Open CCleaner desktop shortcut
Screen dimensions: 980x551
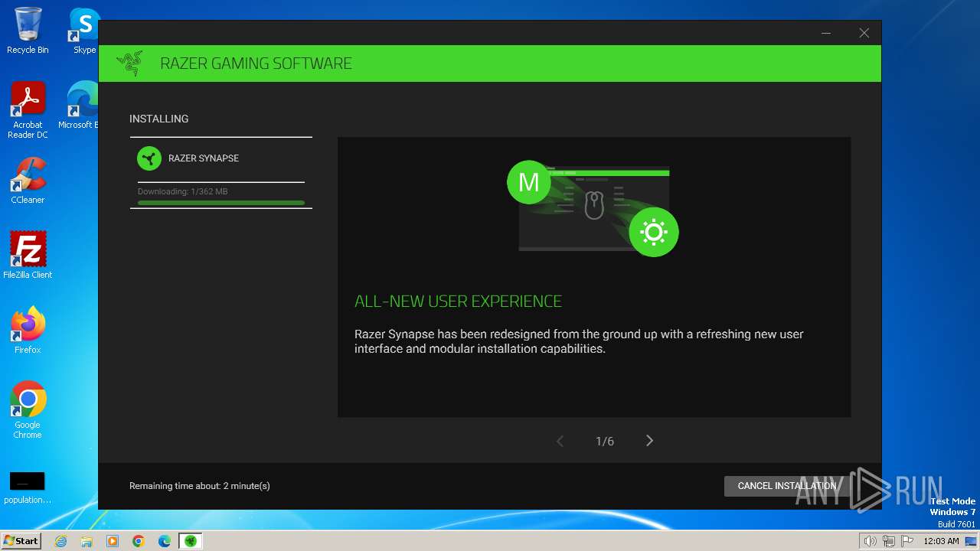click(x=28, y=181)
